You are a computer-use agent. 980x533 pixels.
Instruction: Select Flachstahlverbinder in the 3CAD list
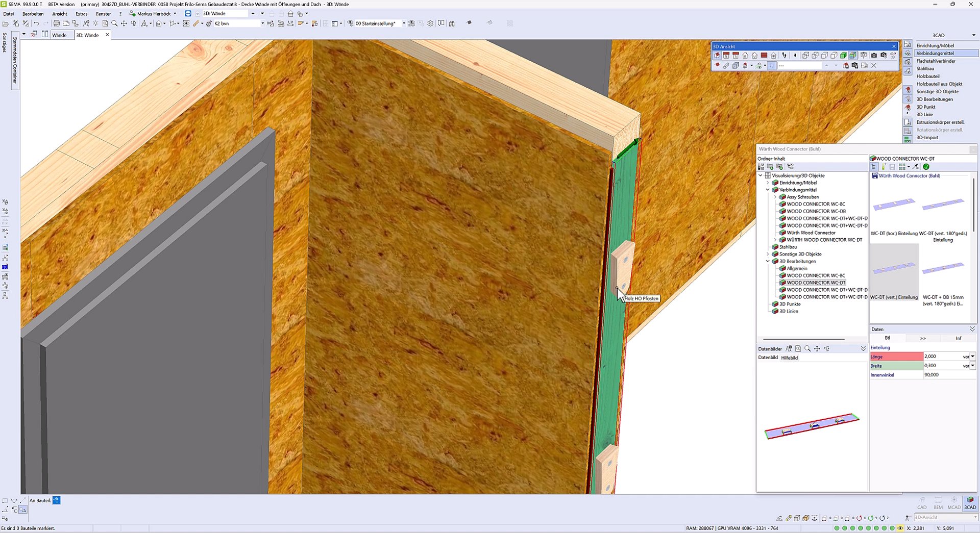point(936,61)
